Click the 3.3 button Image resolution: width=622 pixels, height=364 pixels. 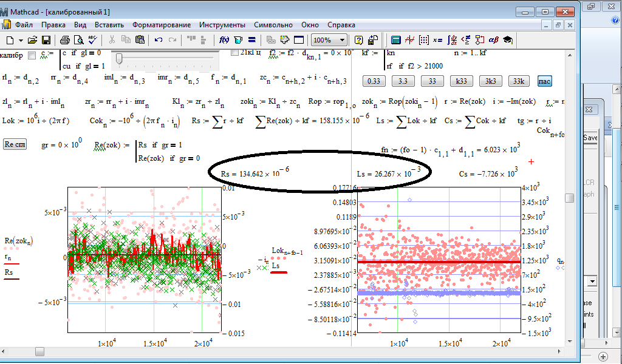click(403, 81)
